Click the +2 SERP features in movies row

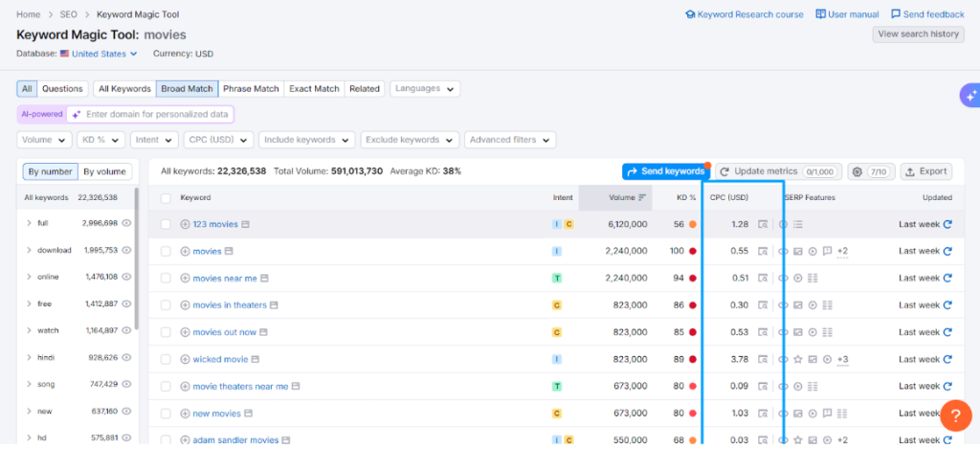(x=842, y=252)
